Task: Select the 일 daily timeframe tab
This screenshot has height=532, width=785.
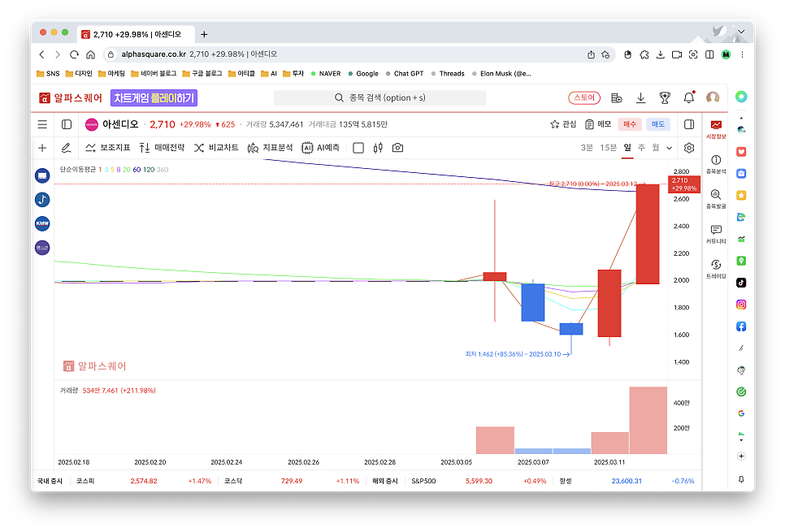Action: [627, 148]
